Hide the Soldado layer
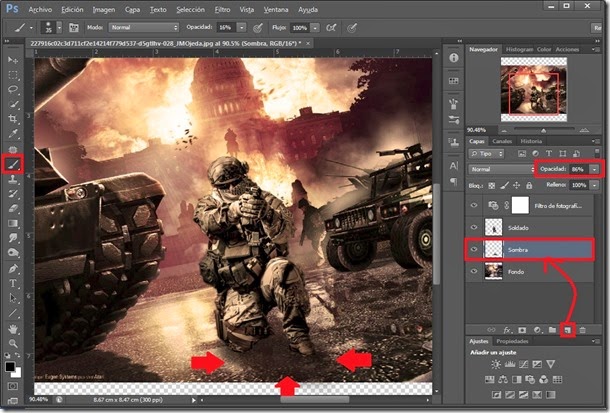This screenshot has width=610, height=413. 474,228
